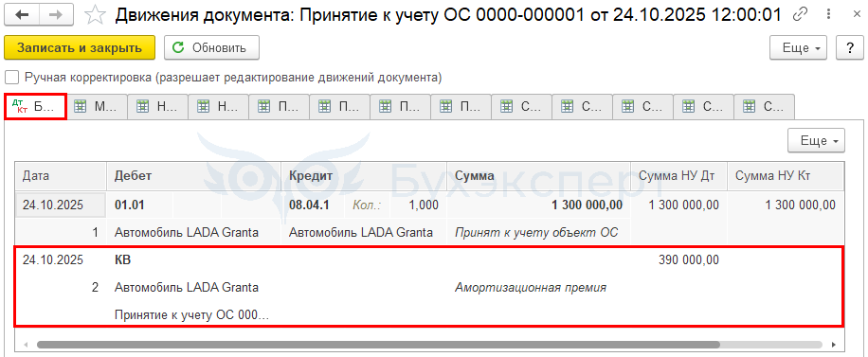Click the Записать и закрыть button
The height and width of the screenshot is (357, 868).
[80, 47]
